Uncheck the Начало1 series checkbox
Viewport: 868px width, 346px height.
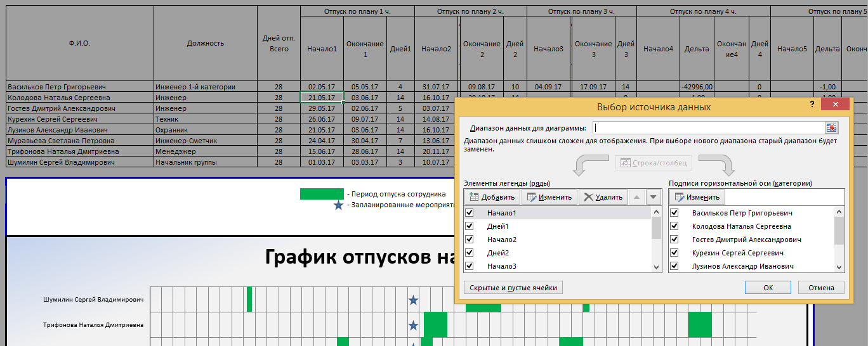[x=470, y=213]
